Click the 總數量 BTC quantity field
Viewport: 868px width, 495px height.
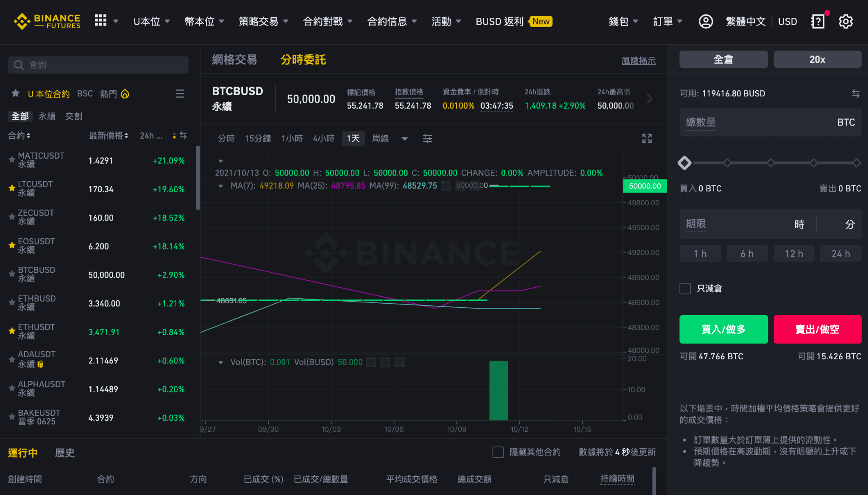tap(770, 122)
